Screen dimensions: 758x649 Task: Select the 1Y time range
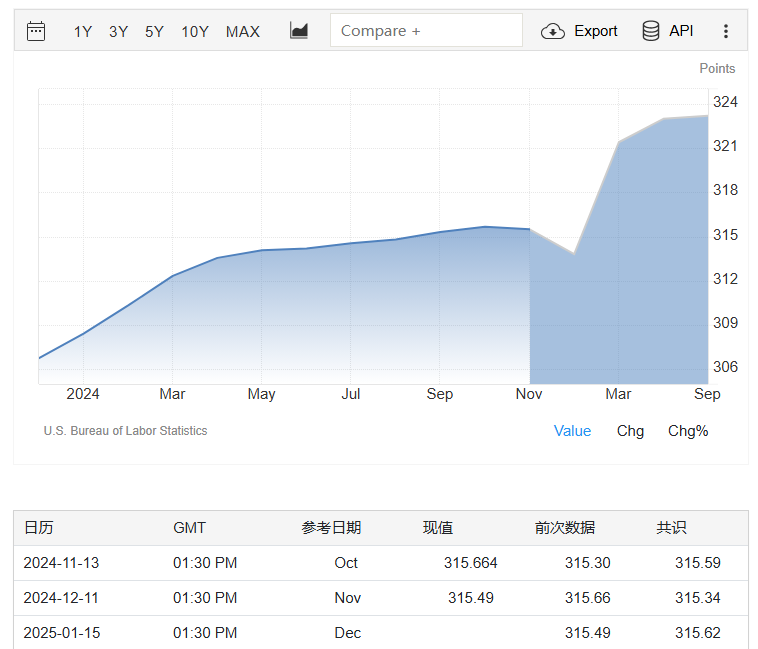(x=83, y=32)
